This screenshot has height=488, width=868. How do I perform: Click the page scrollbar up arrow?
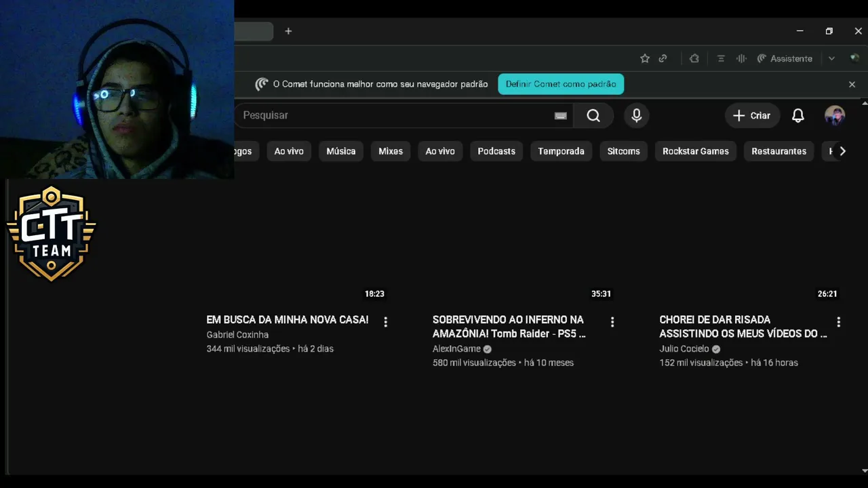tap(864, 103)
